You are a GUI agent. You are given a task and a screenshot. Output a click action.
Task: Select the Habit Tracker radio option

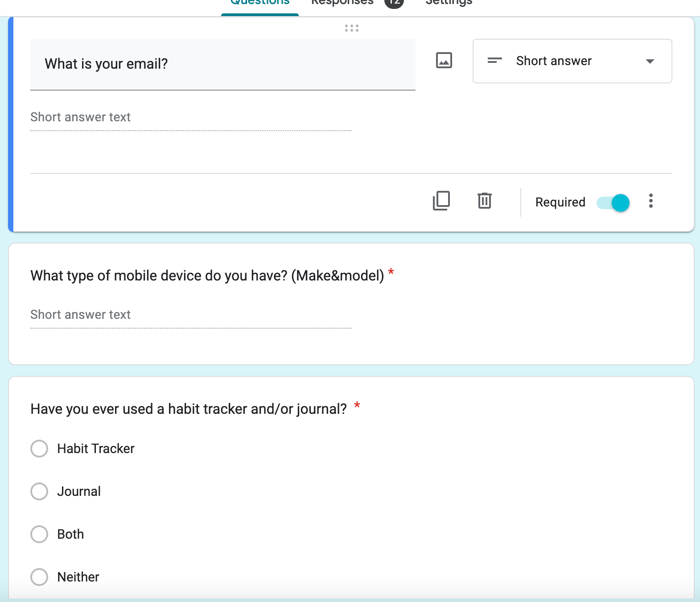tap(39, 449)
